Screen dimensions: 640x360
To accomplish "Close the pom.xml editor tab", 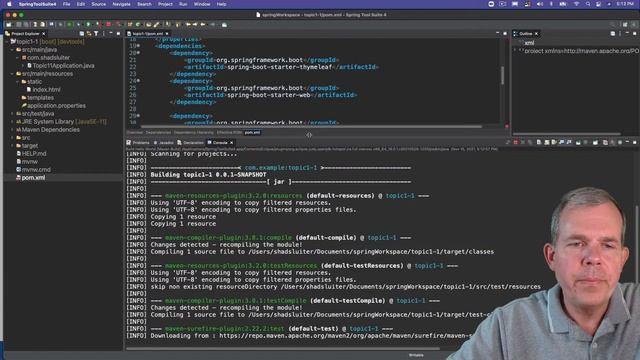I will [167, 34].
